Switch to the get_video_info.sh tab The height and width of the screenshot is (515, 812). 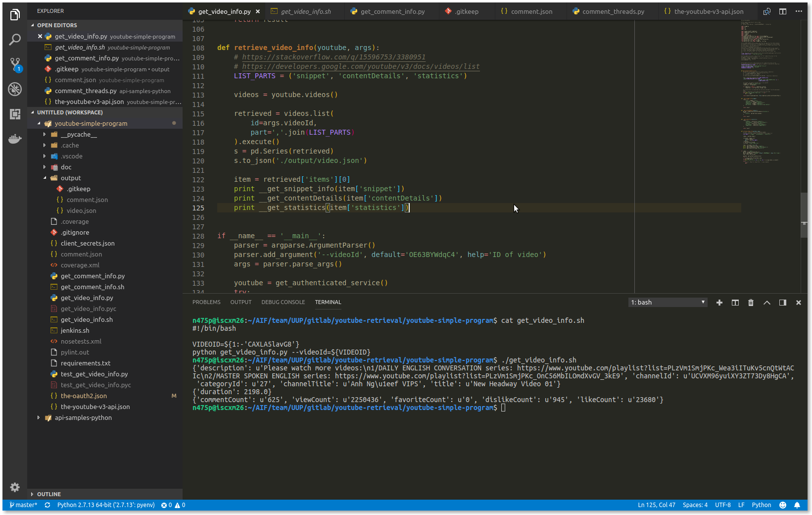[x=306, y=11]
